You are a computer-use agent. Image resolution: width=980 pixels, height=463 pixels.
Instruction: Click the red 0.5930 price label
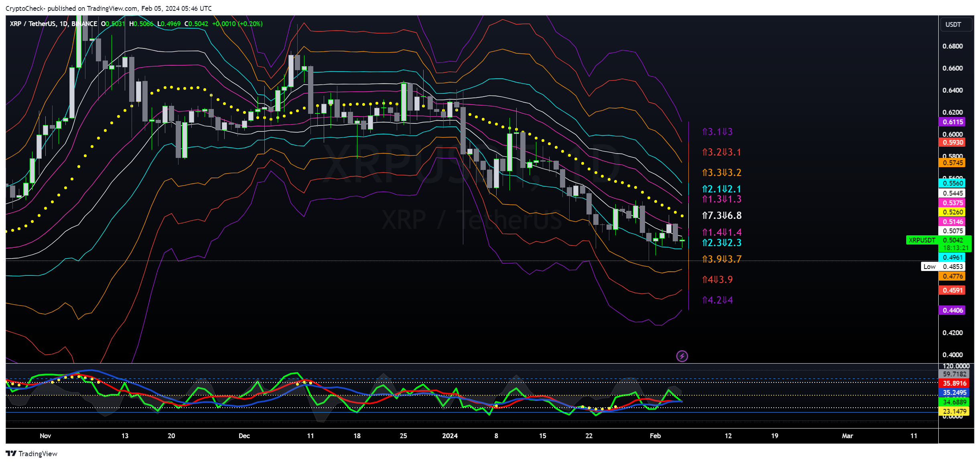pyautogui.click(x=952, y=142)
